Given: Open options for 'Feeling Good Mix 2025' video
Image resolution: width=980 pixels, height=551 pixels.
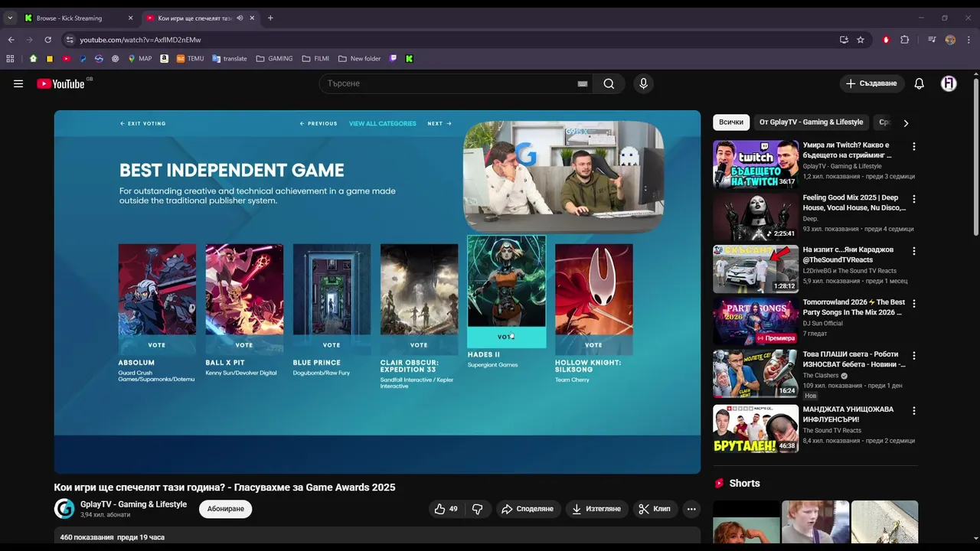Looking at the screenshot, I should pos(913,199).
